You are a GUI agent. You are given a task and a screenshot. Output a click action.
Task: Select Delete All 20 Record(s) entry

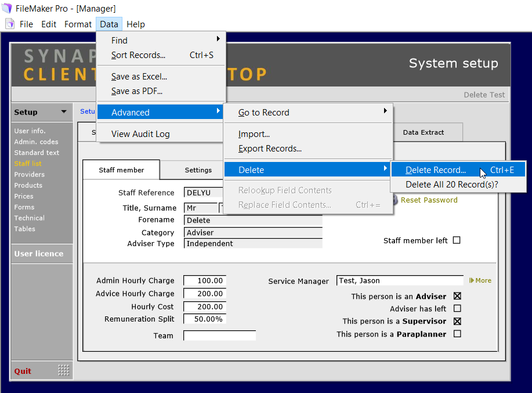[458, 184]
